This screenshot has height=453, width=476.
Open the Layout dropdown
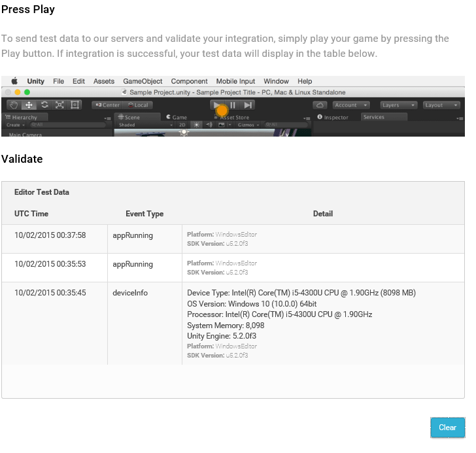pyautogui.click(x=441, y=105)
